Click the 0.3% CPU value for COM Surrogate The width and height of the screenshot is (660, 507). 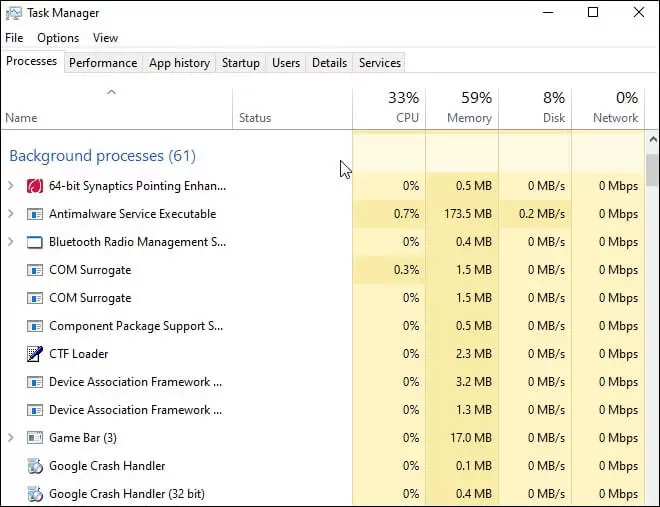(407, 270)
